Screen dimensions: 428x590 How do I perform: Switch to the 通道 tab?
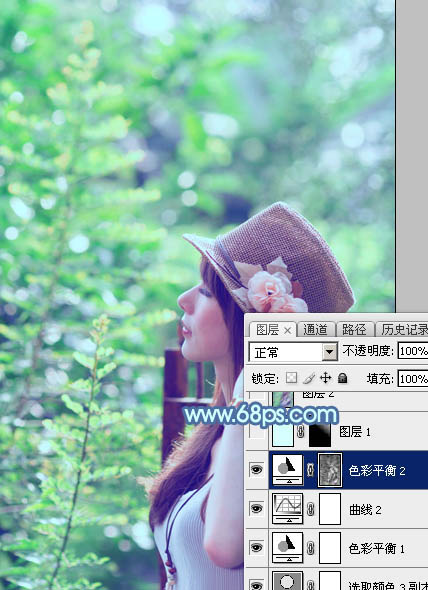315,330
